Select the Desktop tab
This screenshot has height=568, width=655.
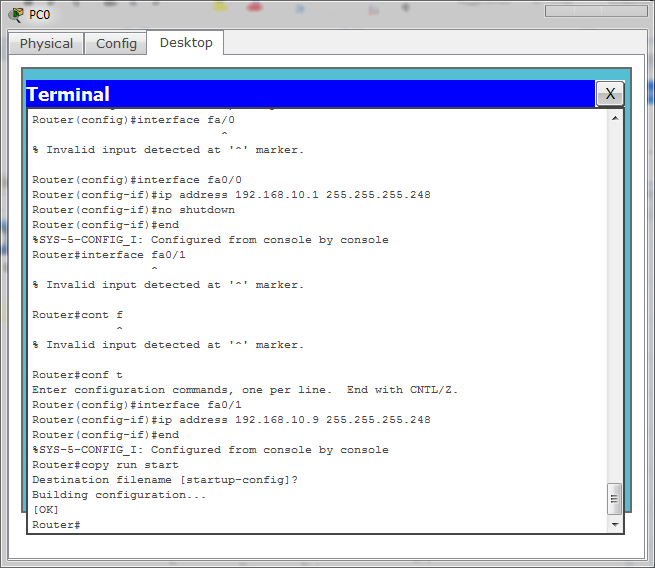(x=186, y=43)
